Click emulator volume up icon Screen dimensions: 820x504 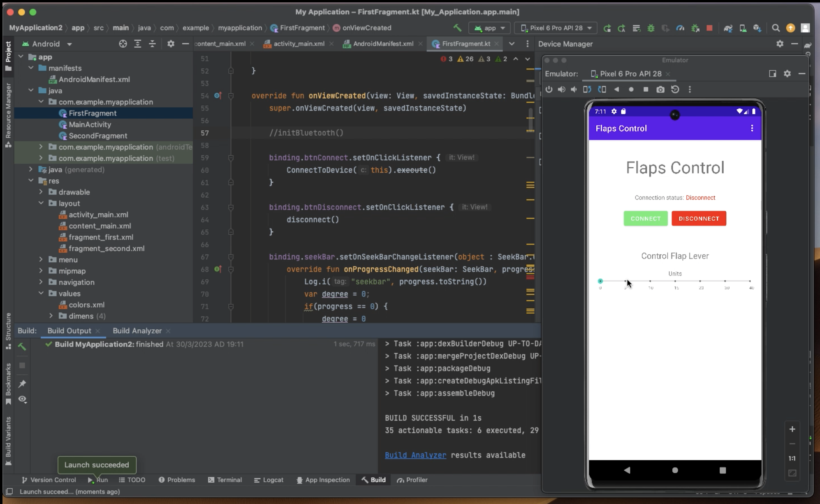[561, 89]
